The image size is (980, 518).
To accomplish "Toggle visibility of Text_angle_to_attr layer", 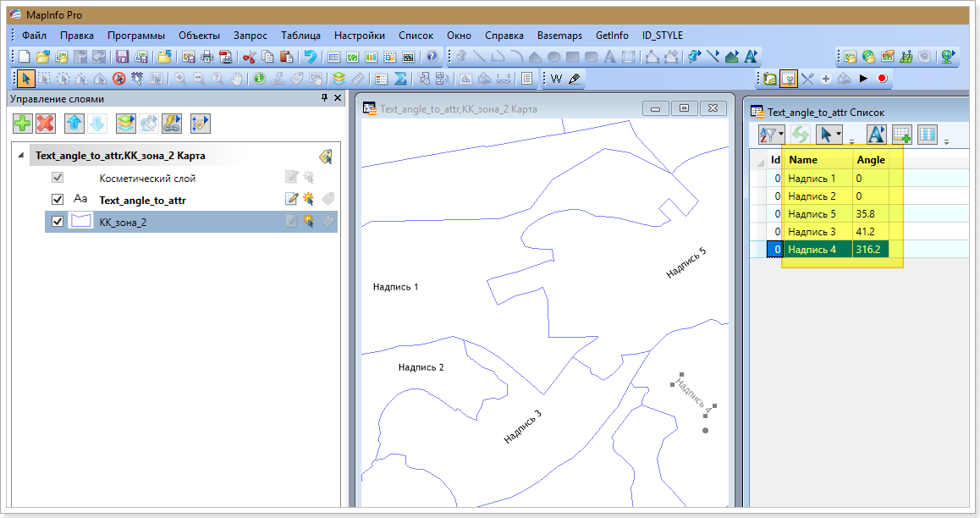I will tap(58, 200).
